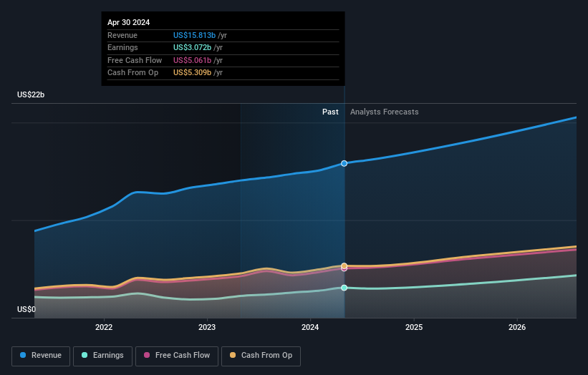
Task: Click the 'Earnings' row label in tooltip
Action: (x=122, y=47)
